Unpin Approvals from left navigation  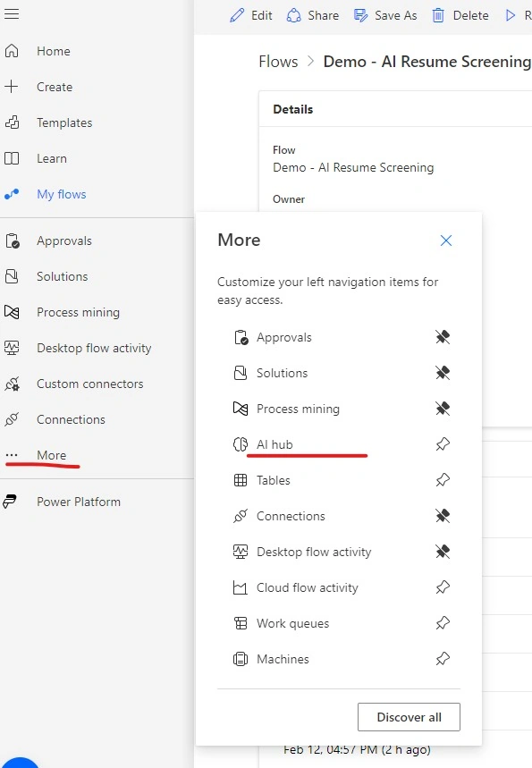click(x=443, y=337)
